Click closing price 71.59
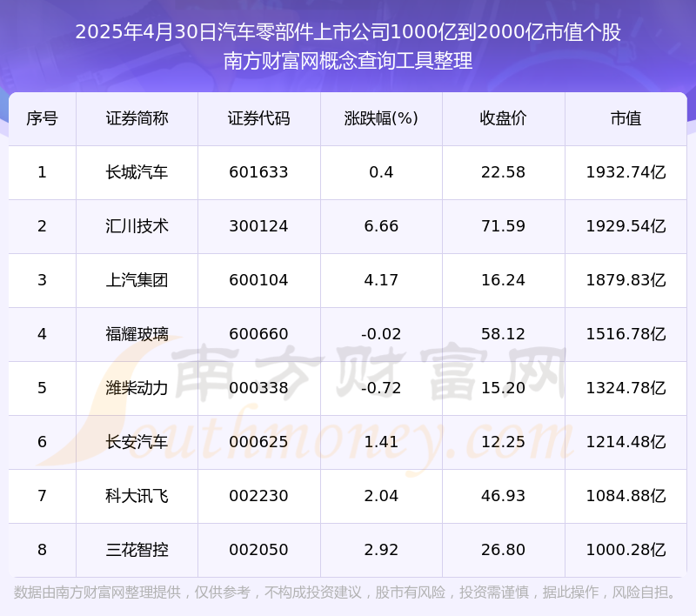Viewport: 696px width, 616px height. click(504, 226)
